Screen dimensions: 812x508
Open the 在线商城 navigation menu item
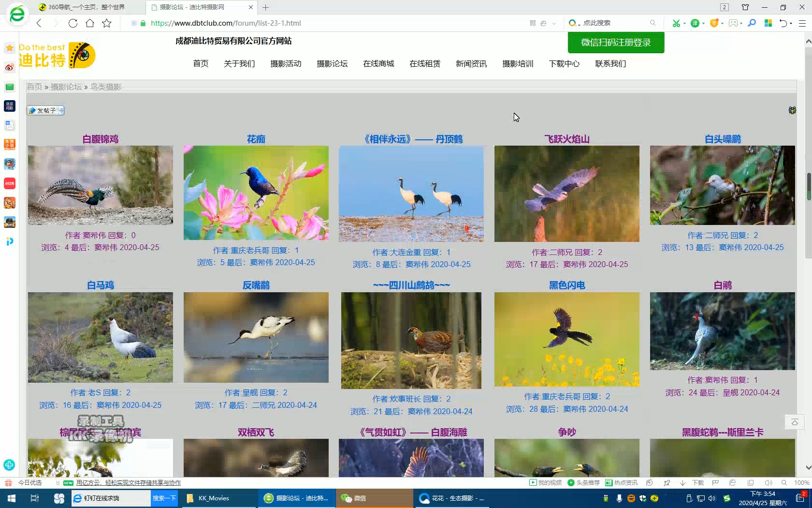(x=378, y=64)
